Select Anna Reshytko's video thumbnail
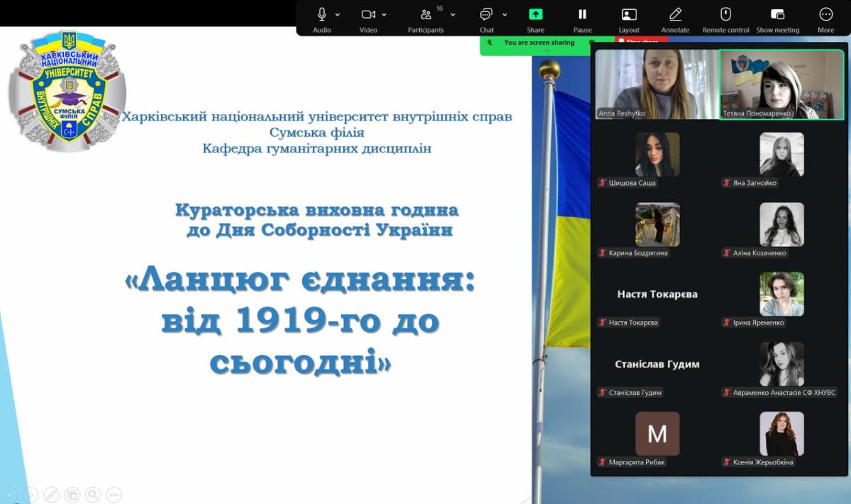Screen dimensions: 851x504 [x=657, y=84]
